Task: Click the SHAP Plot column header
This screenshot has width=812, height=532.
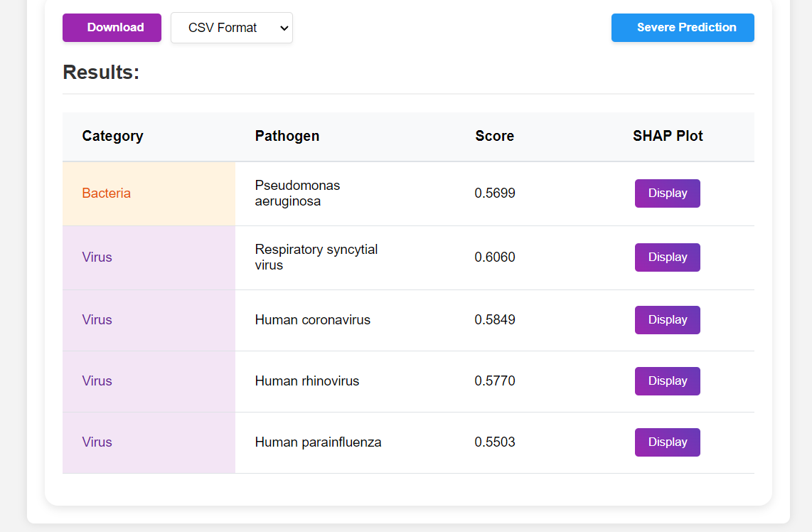Action: (x=668, y=136)
